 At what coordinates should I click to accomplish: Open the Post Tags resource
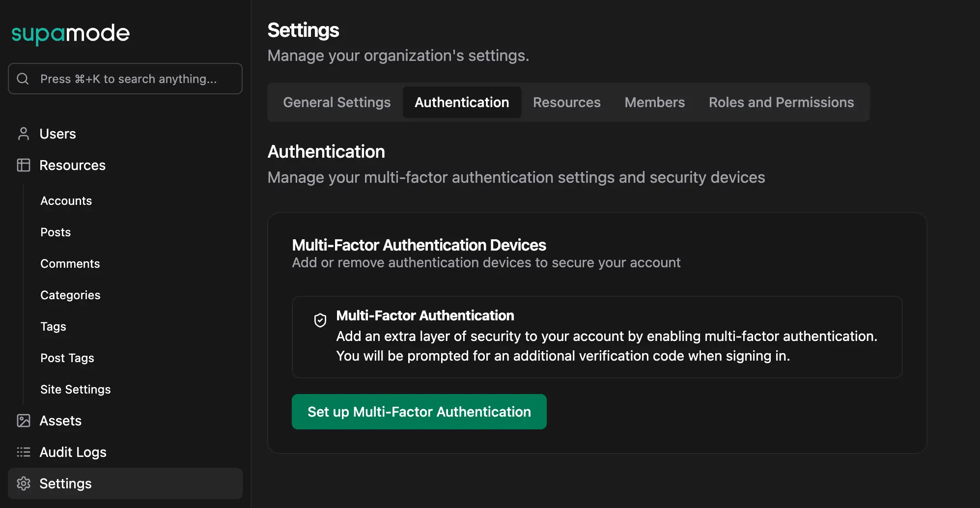tap(67, 358)
